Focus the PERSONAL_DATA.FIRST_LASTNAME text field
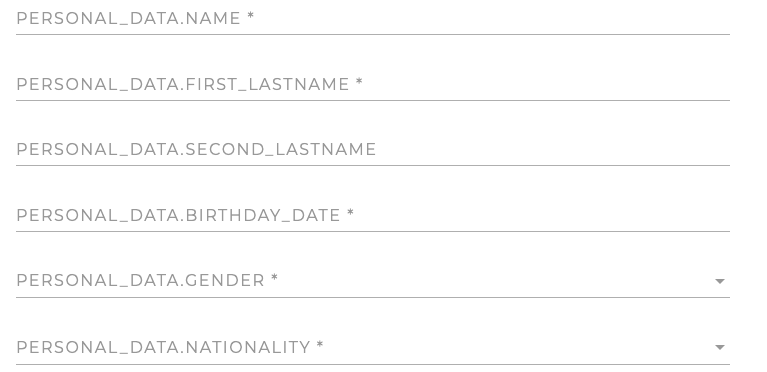This screenshot has height=372, width=767. tap(373, 84)
